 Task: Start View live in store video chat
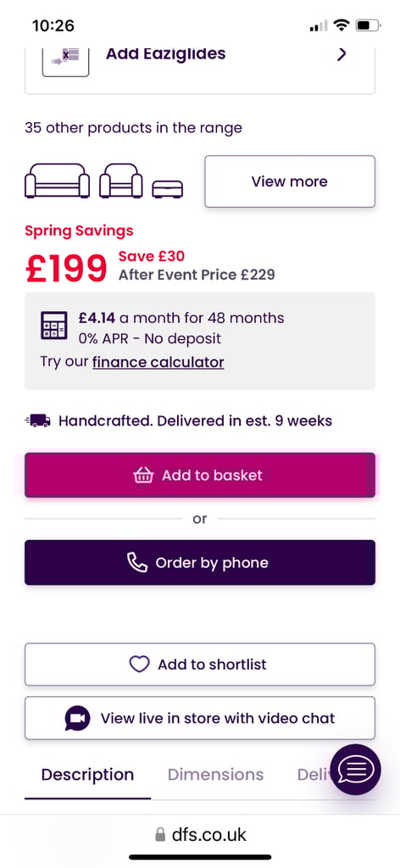200,718
